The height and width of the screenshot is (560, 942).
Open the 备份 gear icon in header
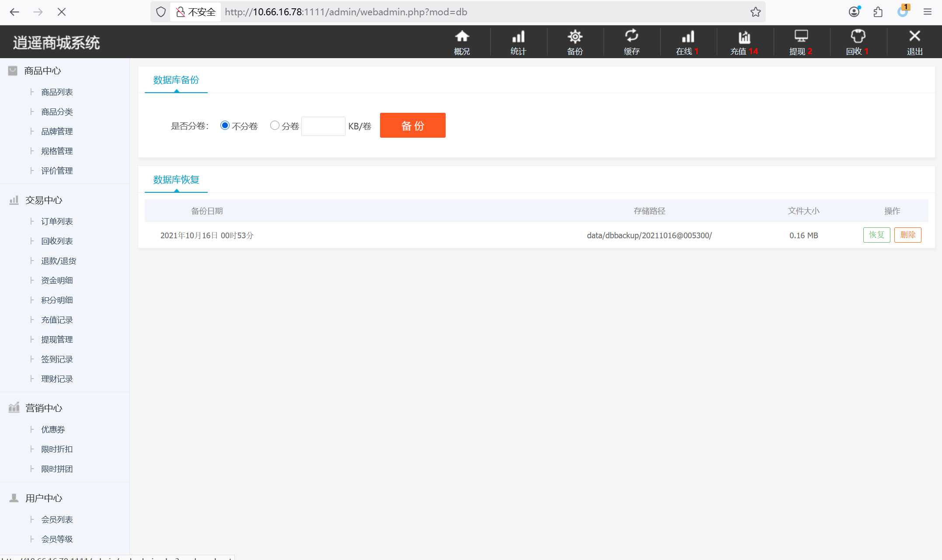(x=575, y=37)
